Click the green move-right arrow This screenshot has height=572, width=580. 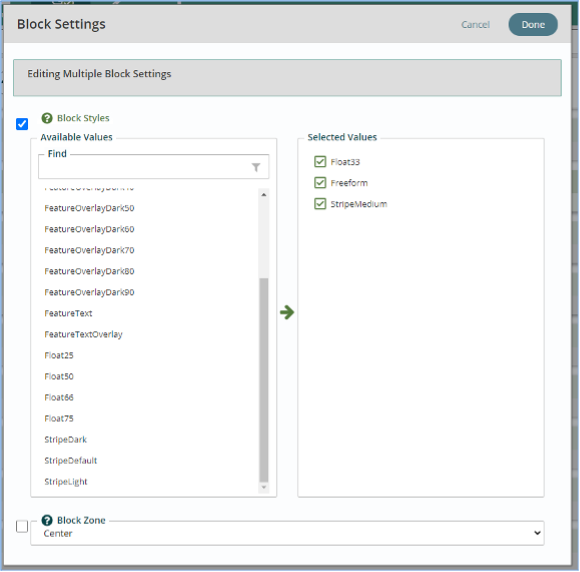pos(287,312)
